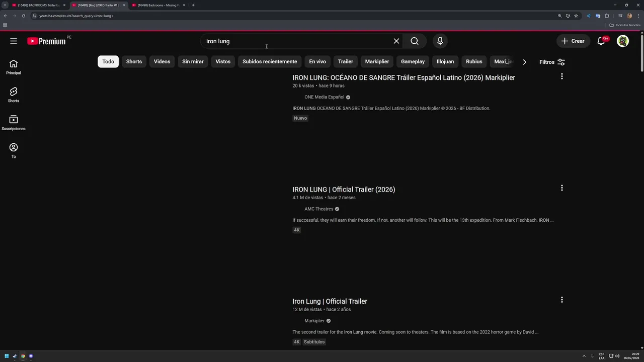Open the Crear upload menu

click(573, 41)
